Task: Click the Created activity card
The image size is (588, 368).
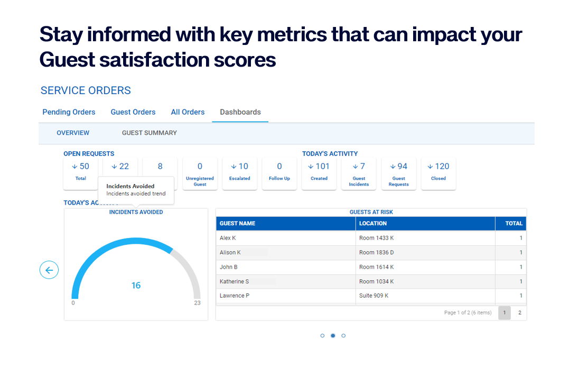Action: tap(319, 173)
